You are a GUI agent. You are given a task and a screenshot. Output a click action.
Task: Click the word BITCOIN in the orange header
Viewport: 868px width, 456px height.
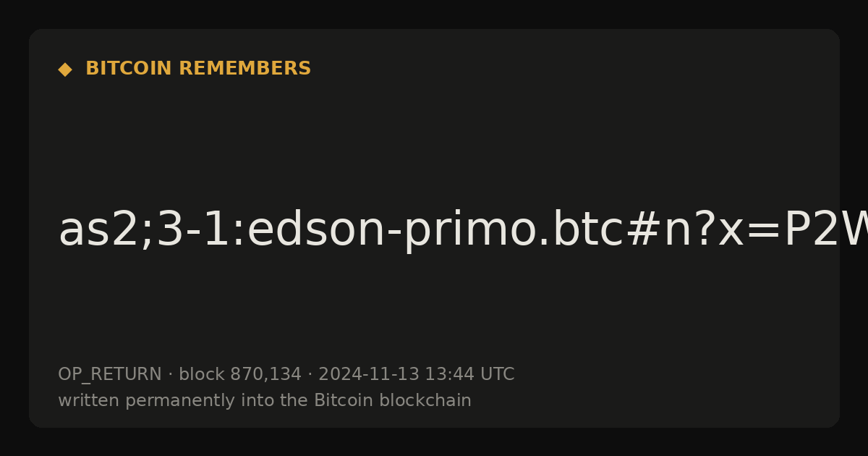click(x=129, y=69)
